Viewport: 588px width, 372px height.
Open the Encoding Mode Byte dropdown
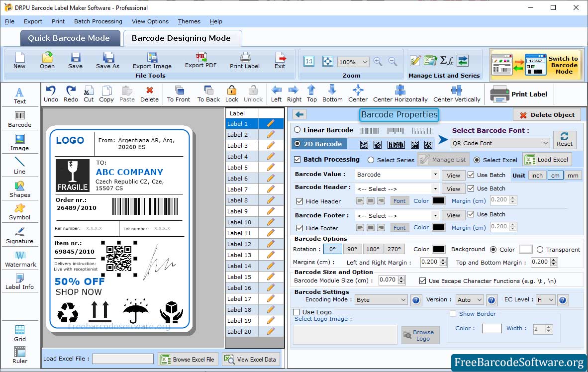click(x=381, y=299)
